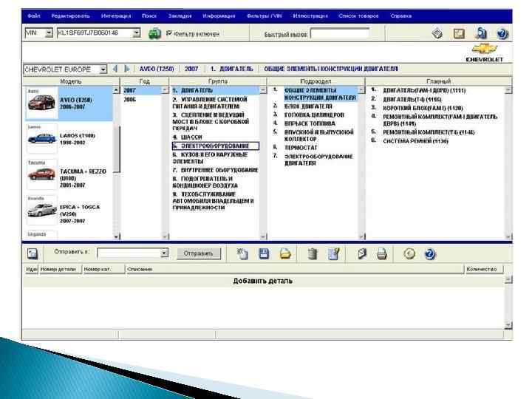The image size is (532, 399).
Task: Click the round clock-like icon in bottom toolbar
Action: [x=409, y=253]
